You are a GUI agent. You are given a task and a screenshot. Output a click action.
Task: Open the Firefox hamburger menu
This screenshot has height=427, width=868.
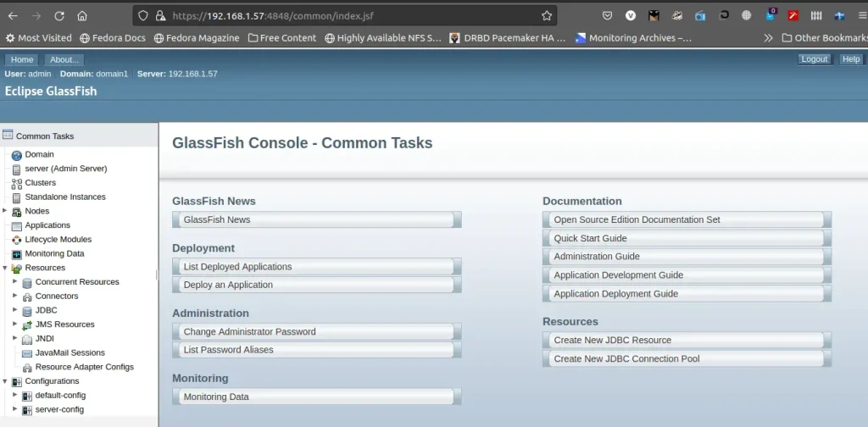click(x=862, y=16)
